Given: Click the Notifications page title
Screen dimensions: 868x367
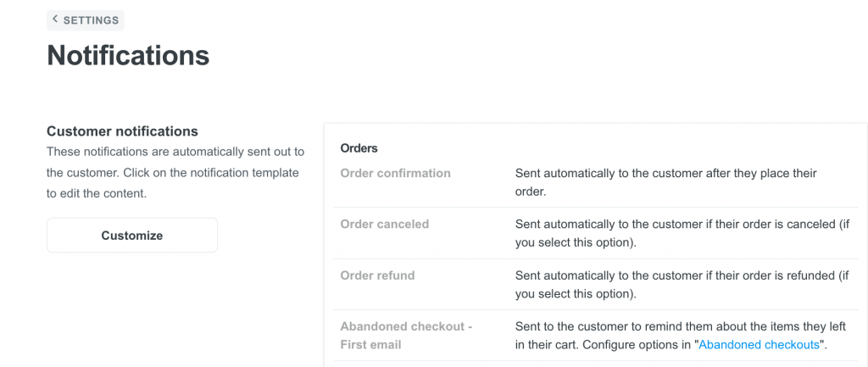Looking at the screenshot, I should pos(128,56).
